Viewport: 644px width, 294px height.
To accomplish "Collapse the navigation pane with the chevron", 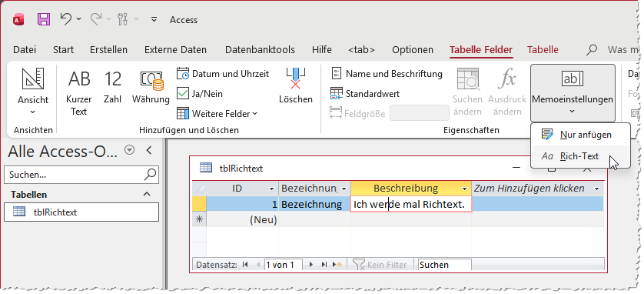I will (148, 151).
